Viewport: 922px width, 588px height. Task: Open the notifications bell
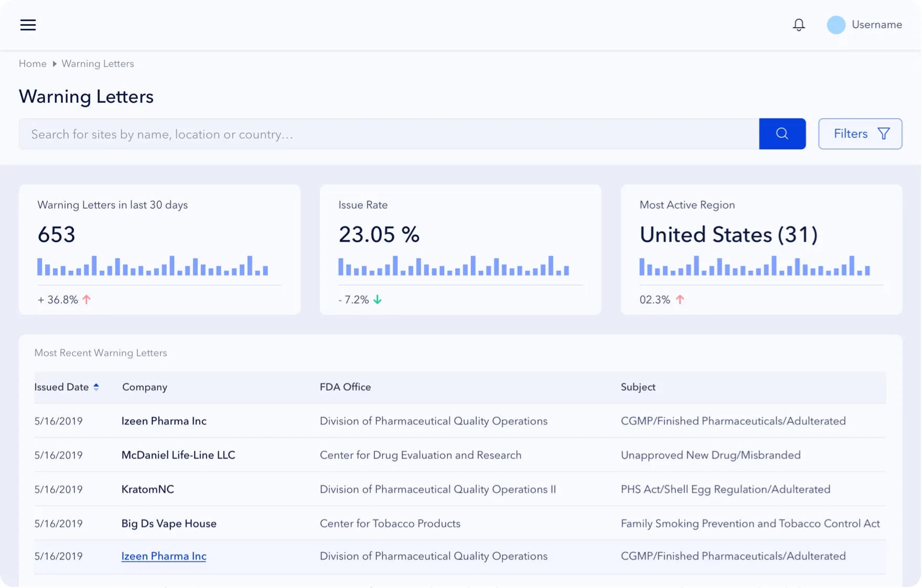(798, 25)
